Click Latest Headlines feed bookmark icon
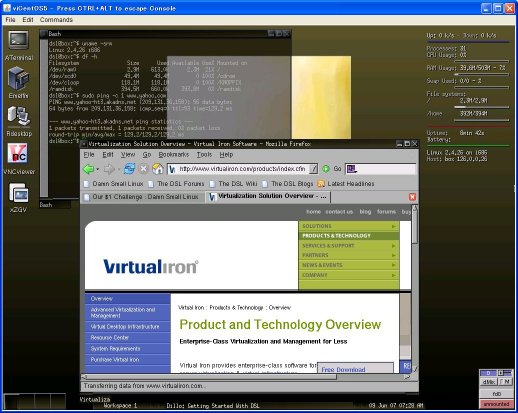The image size is (518, 413). [321, 184]
